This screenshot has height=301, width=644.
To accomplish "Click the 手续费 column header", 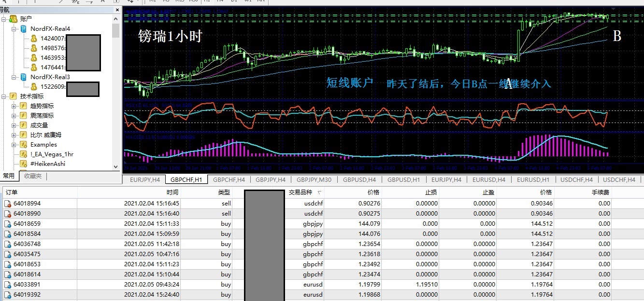I will click(582, 192).
